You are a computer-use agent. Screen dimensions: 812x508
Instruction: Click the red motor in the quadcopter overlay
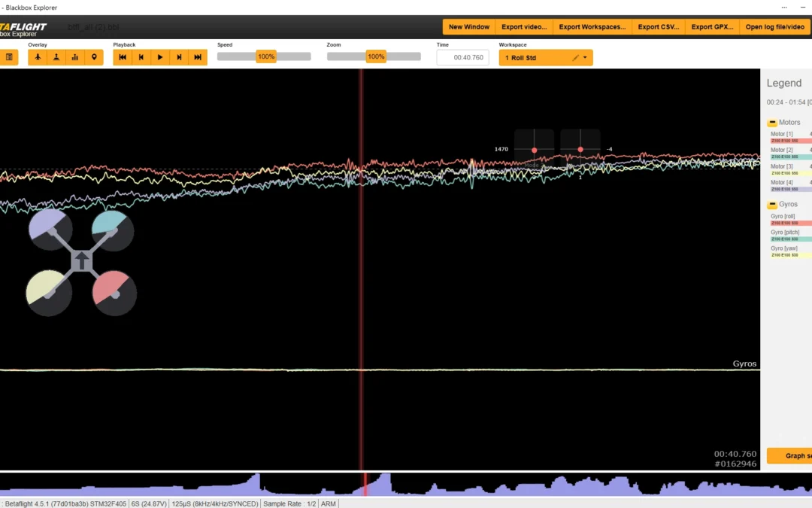114,293
